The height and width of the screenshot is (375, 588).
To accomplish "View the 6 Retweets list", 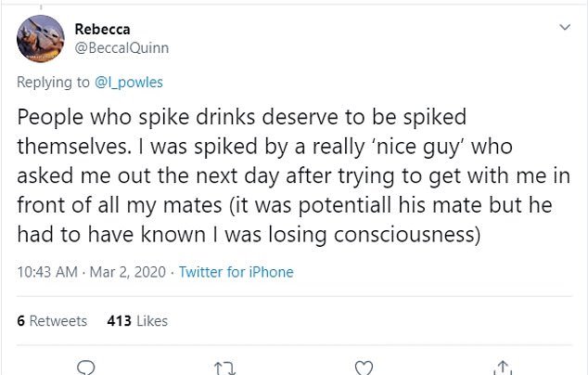I will pyautogui.click(x=52, y=320).
